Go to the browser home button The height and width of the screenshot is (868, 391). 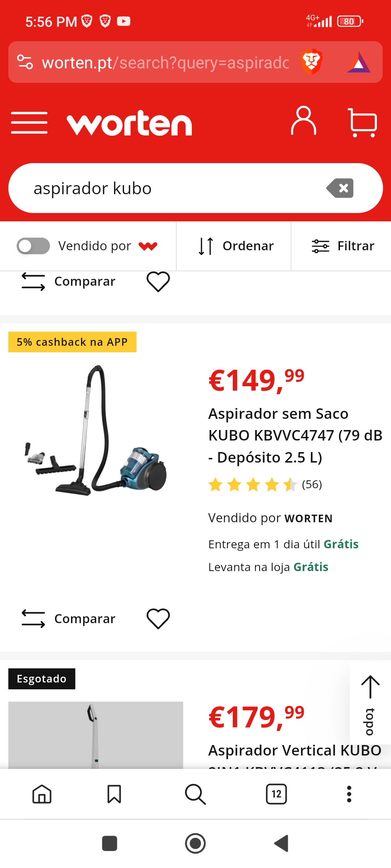click(42, 794)
